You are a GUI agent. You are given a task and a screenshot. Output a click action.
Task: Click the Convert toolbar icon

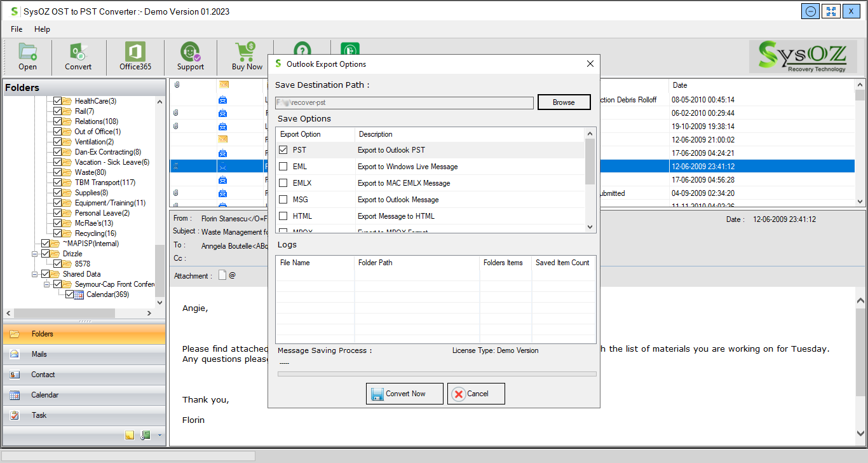point(78,56)
